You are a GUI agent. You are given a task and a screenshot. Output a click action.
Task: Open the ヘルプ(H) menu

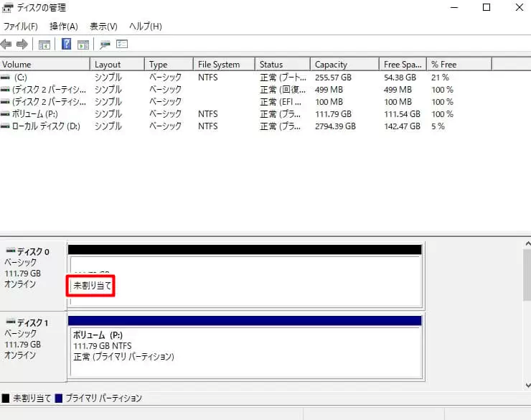pos(145,27)
